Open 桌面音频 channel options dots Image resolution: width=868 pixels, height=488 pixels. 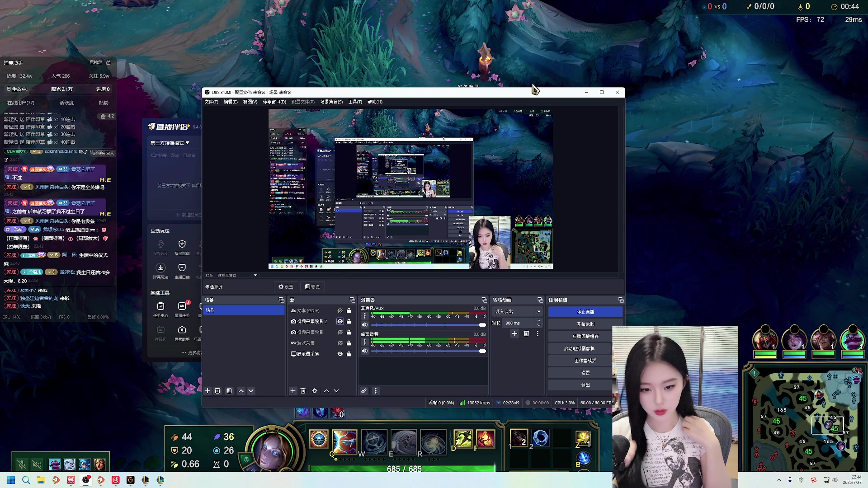365,342
